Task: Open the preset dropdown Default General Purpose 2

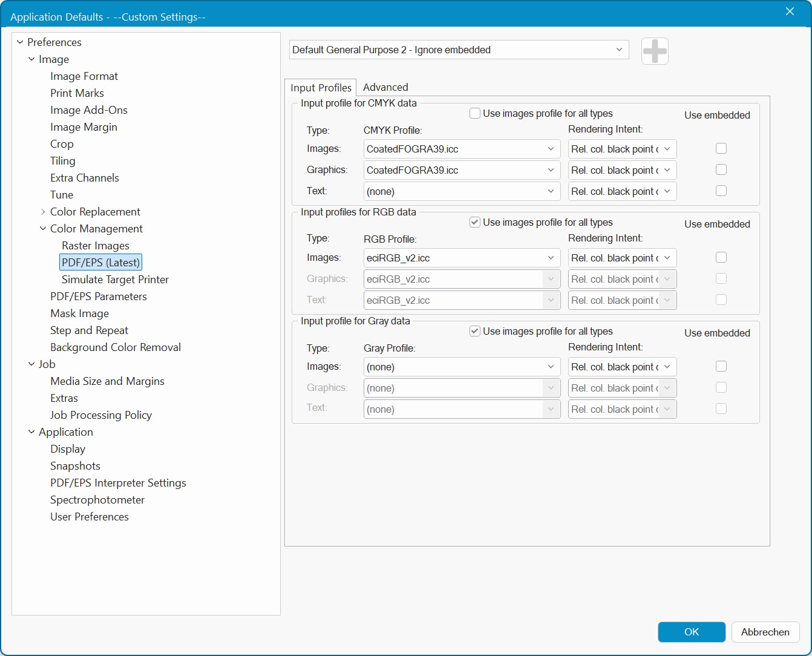Action: 459,50
